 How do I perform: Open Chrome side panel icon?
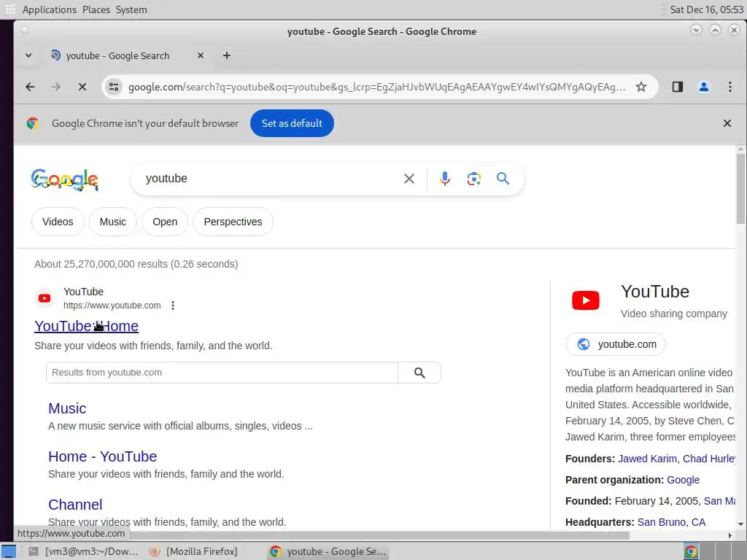678,87
